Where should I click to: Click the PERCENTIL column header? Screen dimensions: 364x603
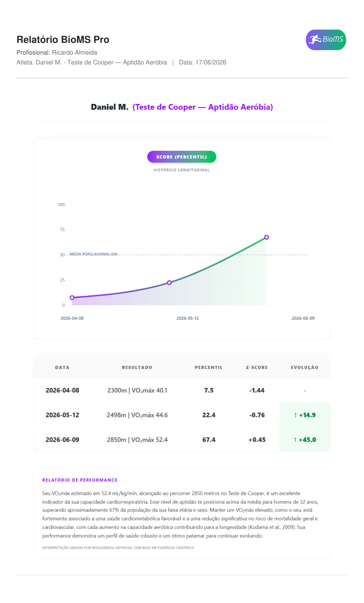(209, 367)
